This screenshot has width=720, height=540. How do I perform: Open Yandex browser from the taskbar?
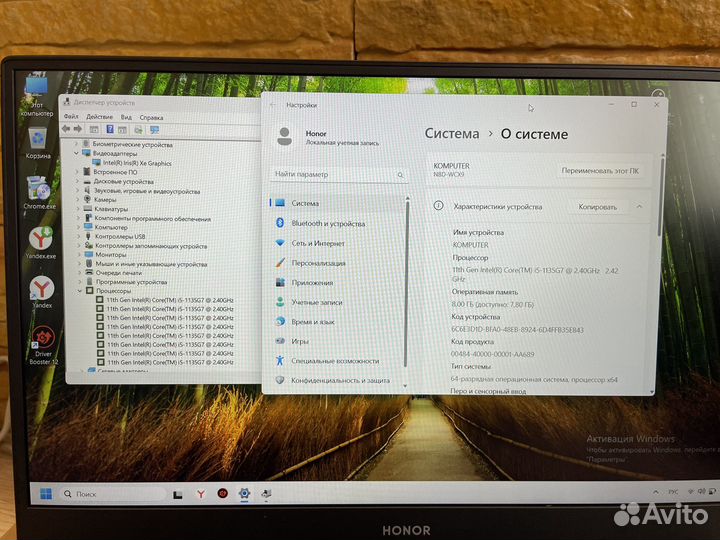pos(200,493)
